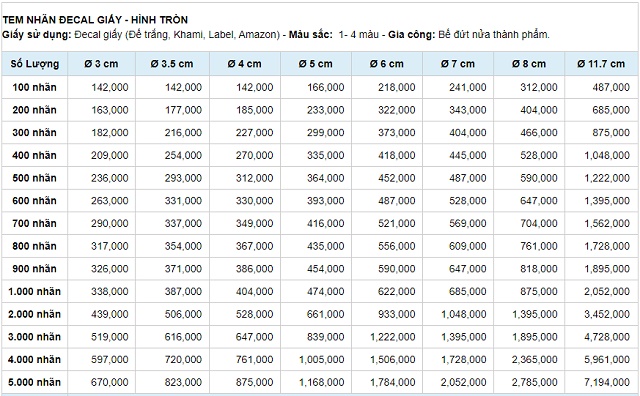Select the Ø 8 cm column header
This screenshot has width=640, height=396.
point(529,64)
